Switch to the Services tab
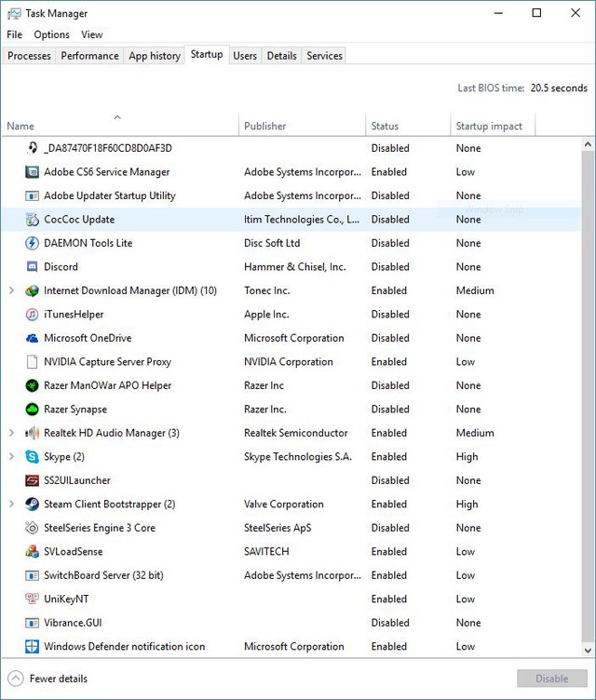The image size is (596, 700). pos(324,56)
